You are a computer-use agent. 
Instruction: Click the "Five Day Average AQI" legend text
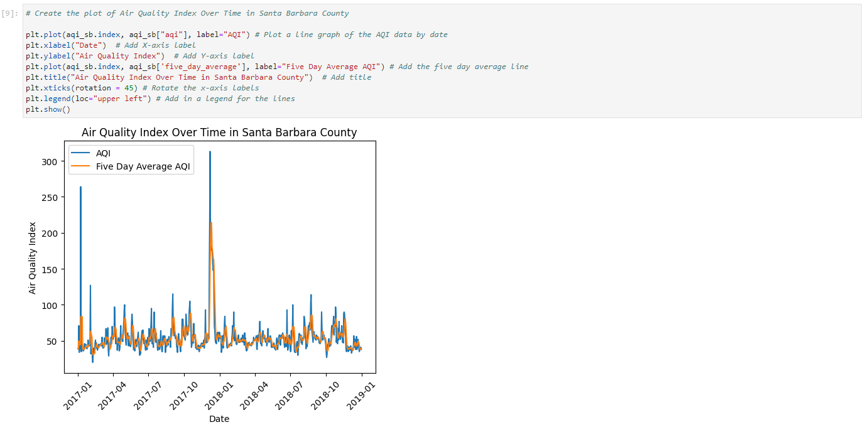pyautogui.click(x=143, y=167)
